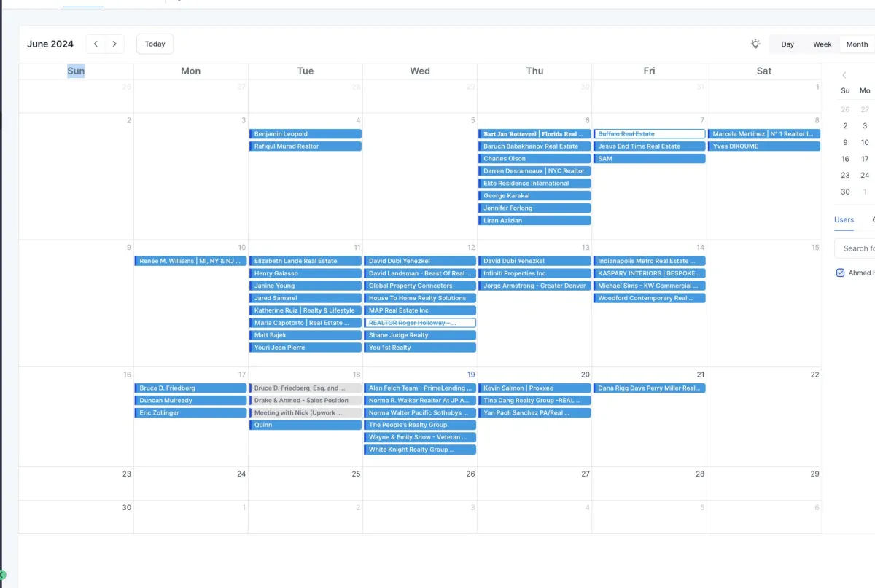Open Janine Young appointment
The image size is (875, 588).
coord(306,286)
